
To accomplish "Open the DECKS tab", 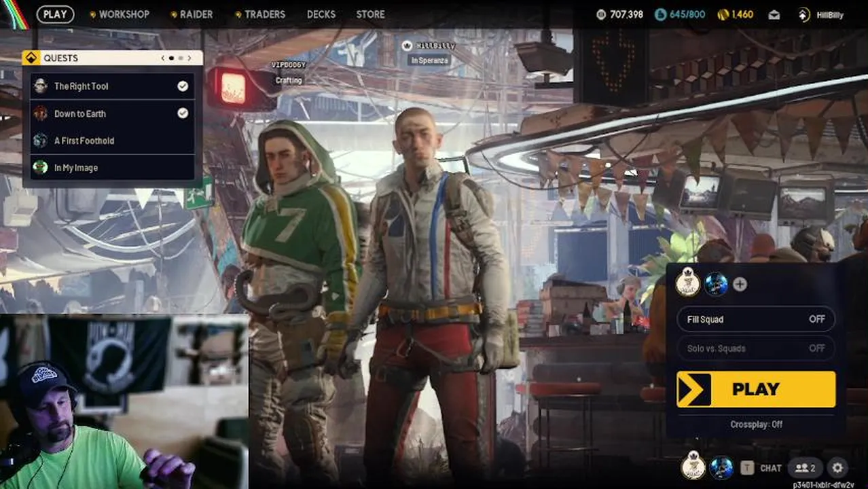I will click(321, 14).
